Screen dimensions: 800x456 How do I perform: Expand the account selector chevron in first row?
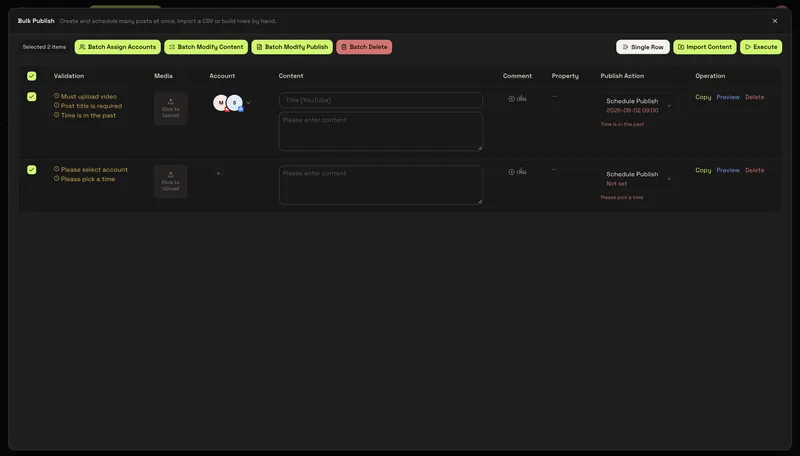click(x=248, y=103)
